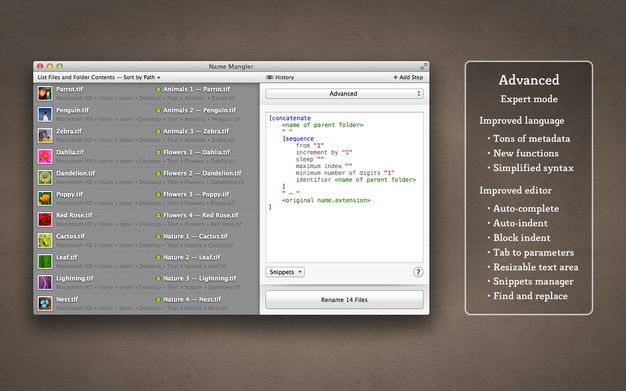This screenshot has height=391, width=626.
Task: Select the Lightning.tif file row
Action: (146, 282)
